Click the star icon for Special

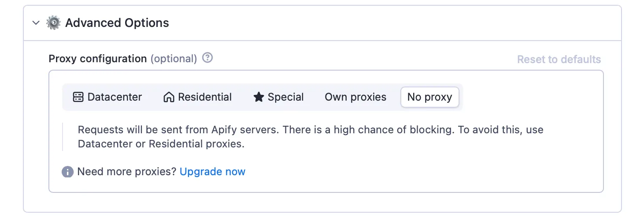tap(259, 97)
